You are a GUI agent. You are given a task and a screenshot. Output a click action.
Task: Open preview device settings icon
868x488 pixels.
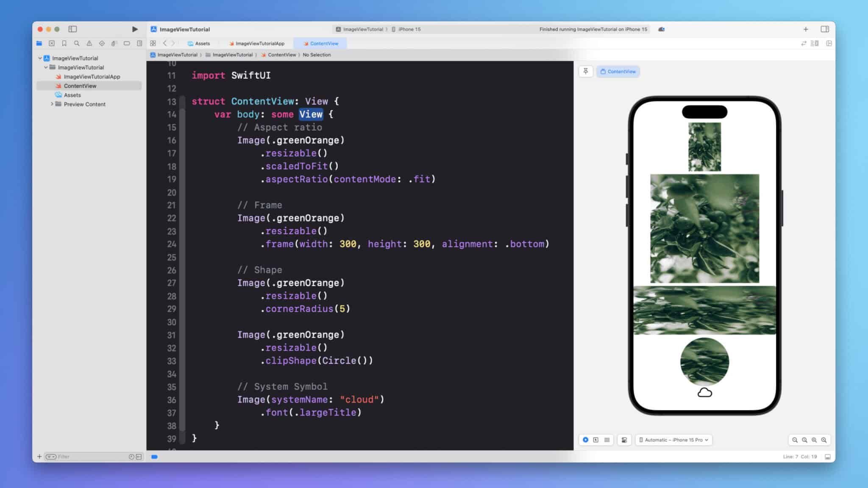click(x=624, y=440)
